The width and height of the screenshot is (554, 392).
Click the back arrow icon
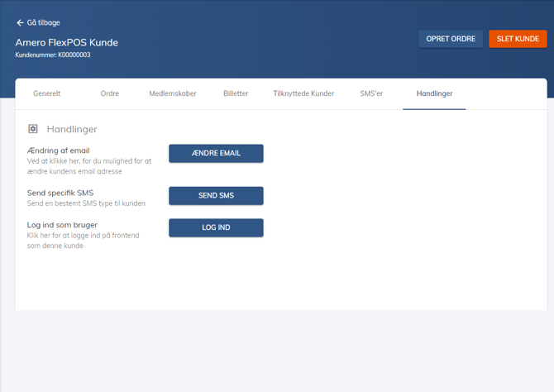pyautogui.click(x=20, y=23)
